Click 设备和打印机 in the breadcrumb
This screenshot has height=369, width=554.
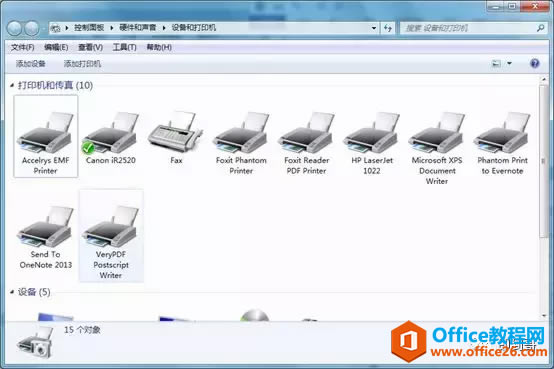coord(194,28)
